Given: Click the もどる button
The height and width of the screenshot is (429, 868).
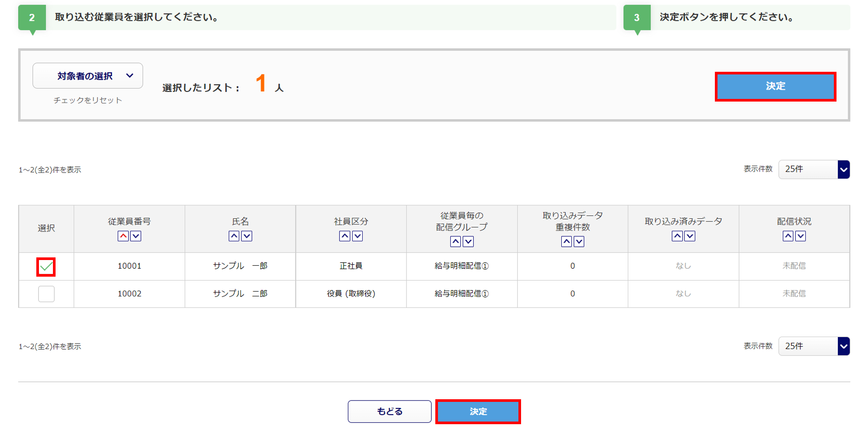Looking at the screenshot, I should 389,411.
